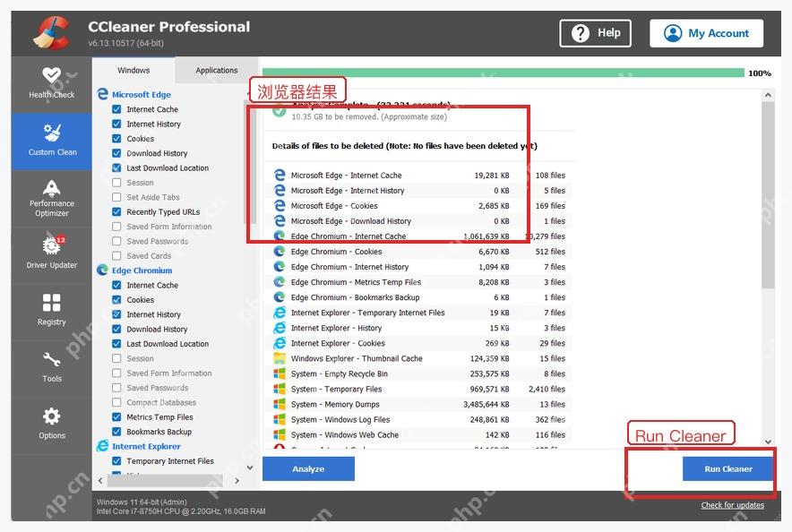Click the Edge Chromium Saved Passwords checkbox

click(x=116, y=388)
